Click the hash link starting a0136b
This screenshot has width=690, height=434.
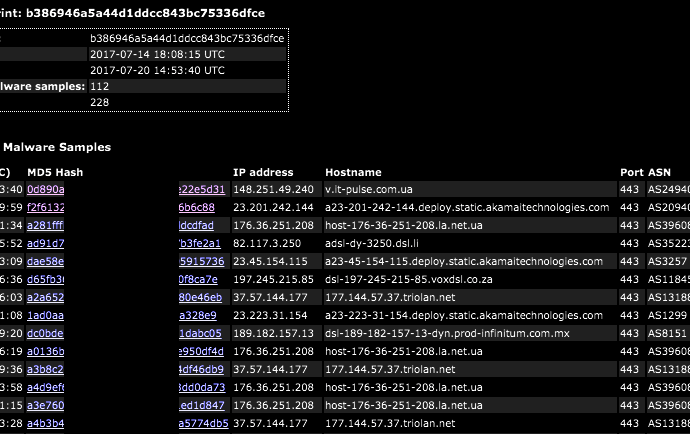click(45, 352)
